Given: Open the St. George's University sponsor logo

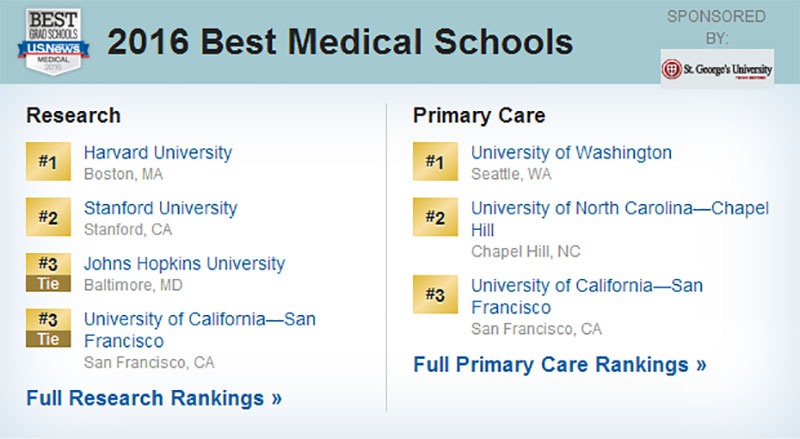Looking at the screenshot, I should (x=717, y=68).
